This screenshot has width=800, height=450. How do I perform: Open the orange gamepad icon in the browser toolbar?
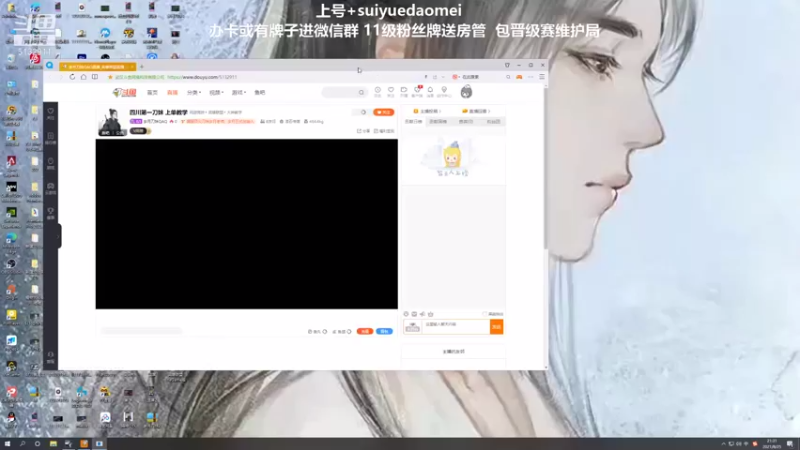tap(519, 77)
